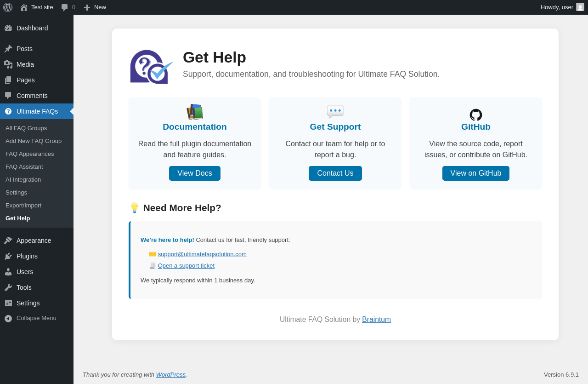The height and width of the screenshot is (384, 588).
Task: Click the Need More Help? heading
Action: (x=175, y=208)
